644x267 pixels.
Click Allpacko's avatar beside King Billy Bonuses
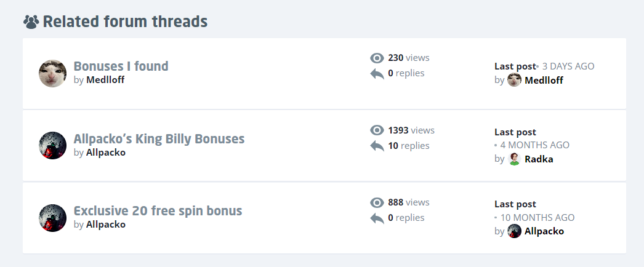[x=52, y=146]
